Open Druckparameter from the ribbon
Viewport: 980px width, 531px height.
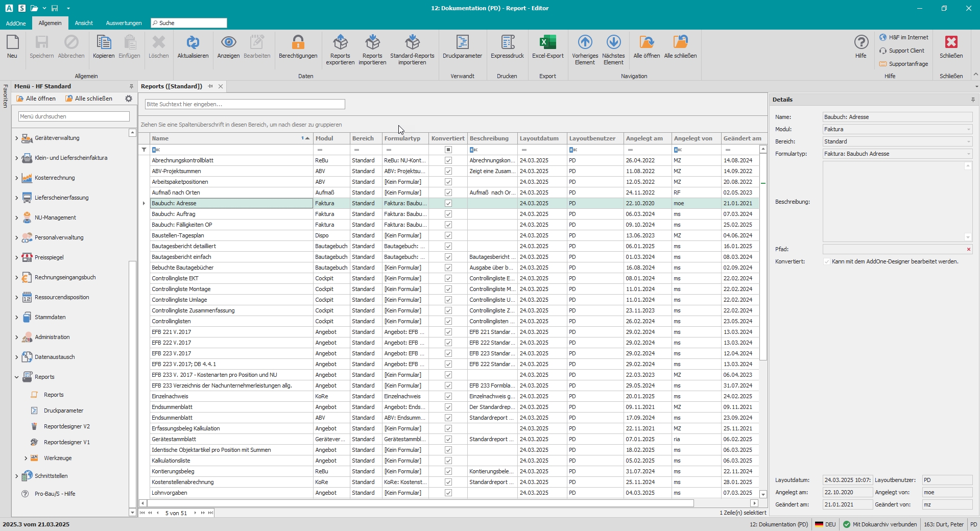462,43
